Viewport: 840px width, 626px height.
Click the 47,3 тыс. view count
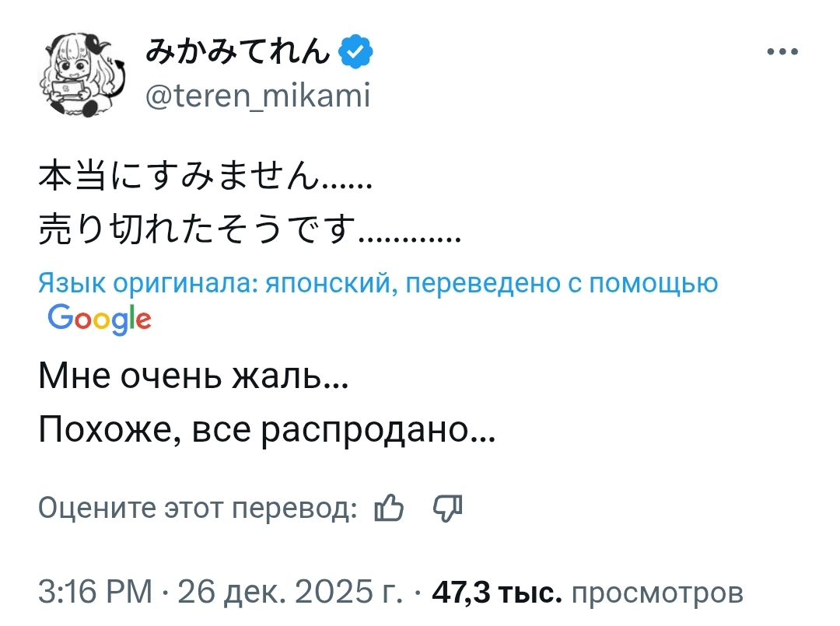pyautogui.click(x=496, y=593)
